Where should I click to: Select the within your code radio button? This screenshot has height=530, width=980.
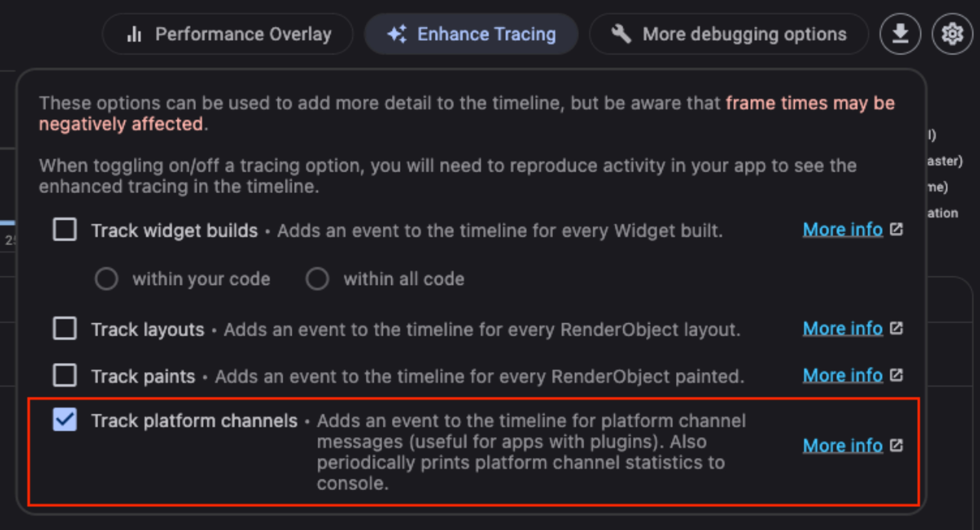click(x=106, y=278)
